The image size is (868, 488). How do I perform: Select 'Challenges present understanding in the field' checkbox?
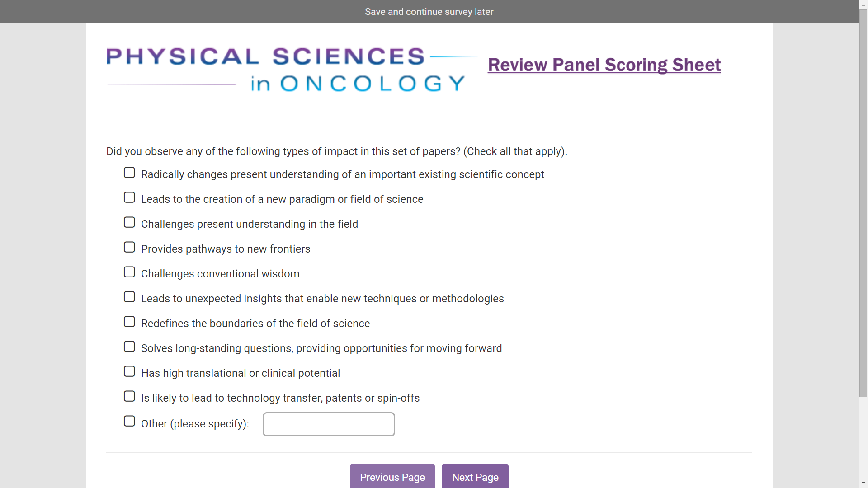click(129, 223)
